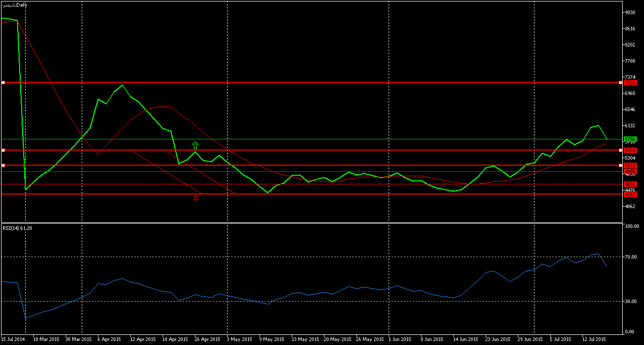Click the RSI(14) indicator label
The image size is (644, 345).
pos(18,228)
